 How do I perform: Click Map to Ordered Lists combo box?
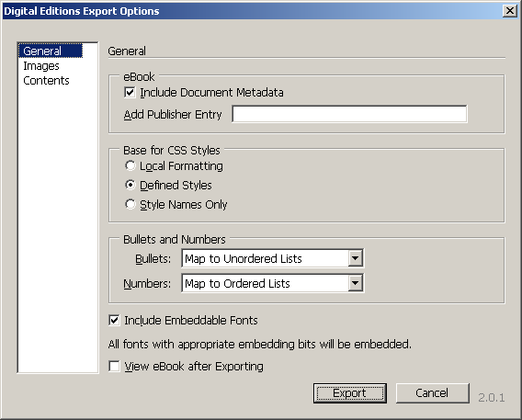pyautogui.click(x=273, y=283)
